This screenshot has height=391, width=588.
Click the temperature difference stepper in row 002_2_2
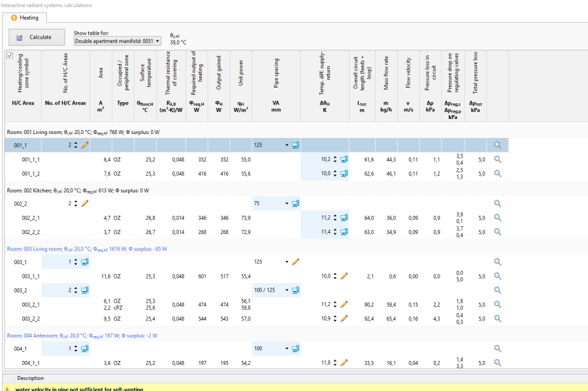[336, 232]
